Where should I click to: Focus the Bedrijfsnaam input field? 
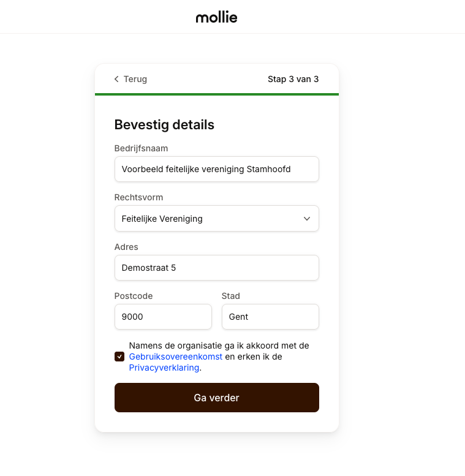pyautogui.click(x=216, y=169)
